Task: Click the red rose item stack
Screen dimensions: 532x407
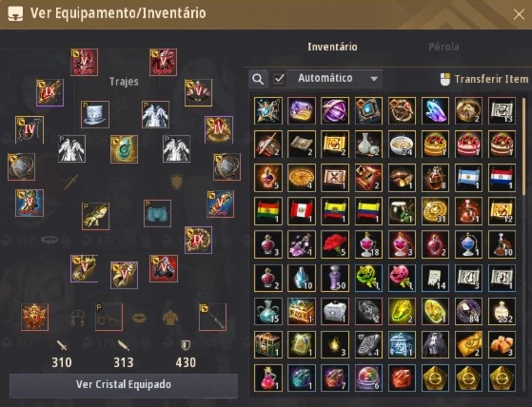Action: 335,244
